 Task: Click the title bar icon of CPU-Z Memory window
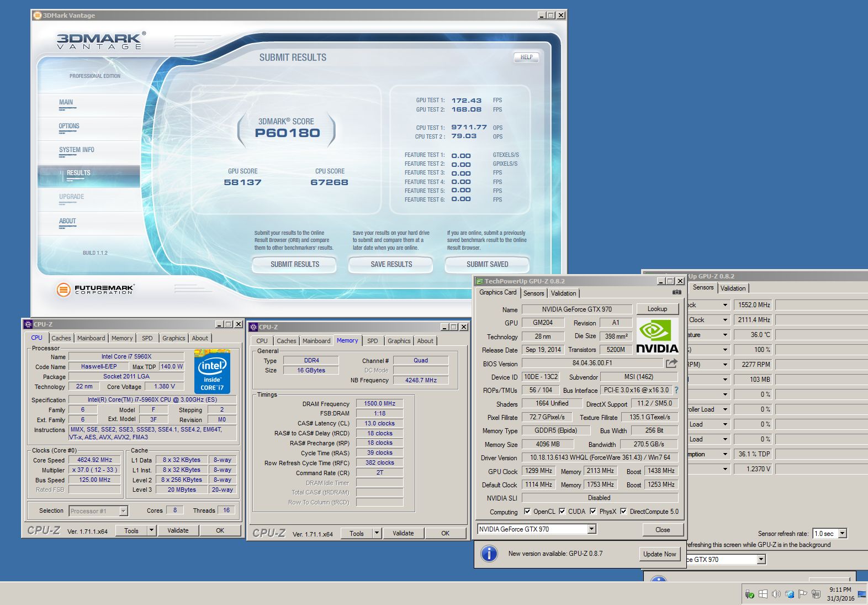click(x=253, y=327)
